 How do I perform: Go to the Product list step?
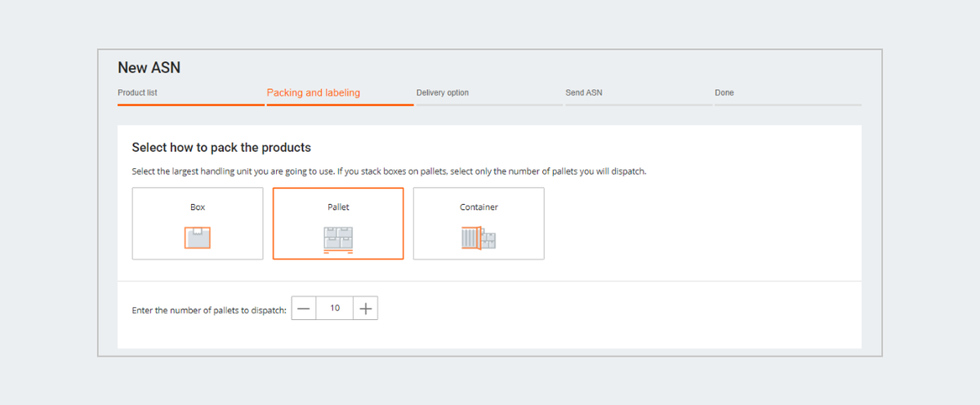137,93
